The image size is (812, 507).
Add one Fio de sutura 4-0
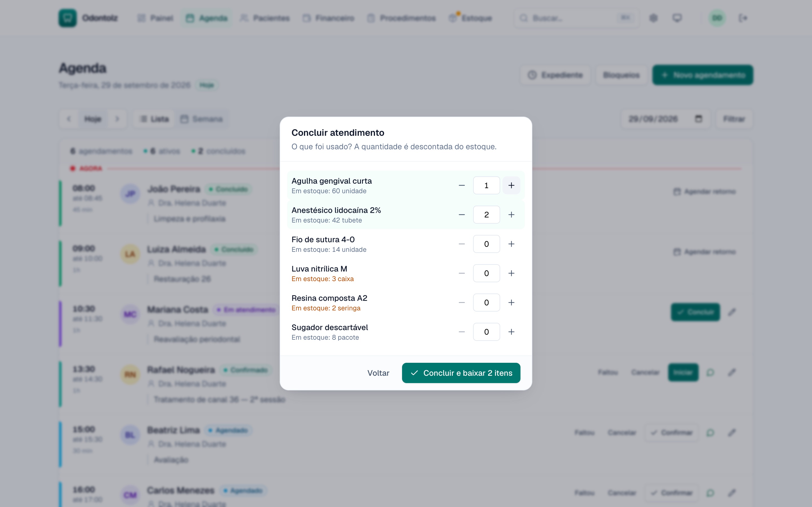[x=511, y=244]
